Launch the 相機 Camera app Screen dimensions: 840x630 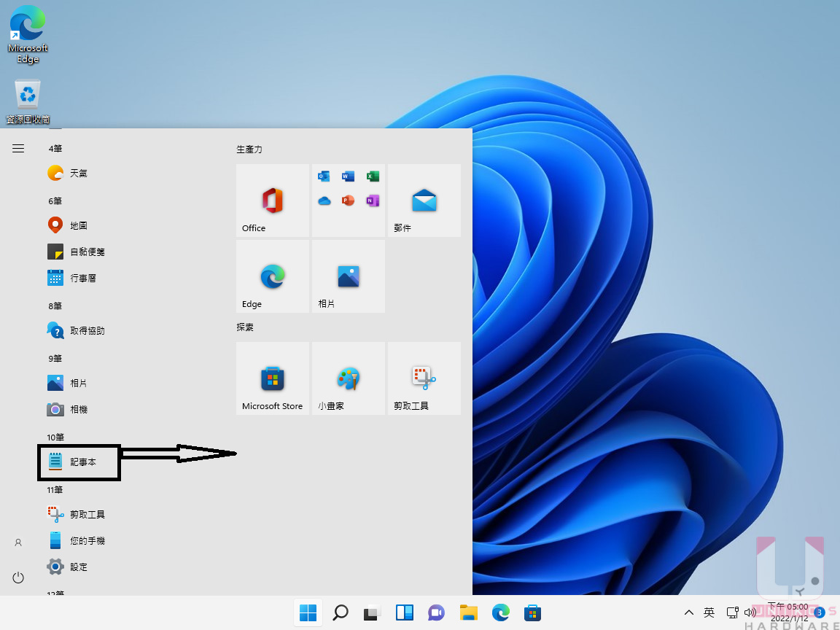point(68,409)
